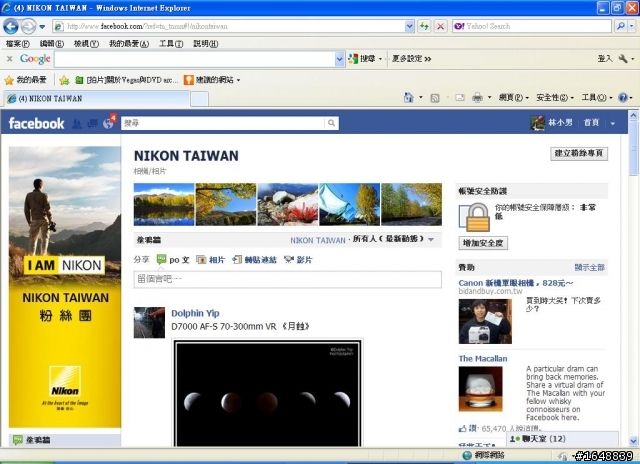Select the 影片 share option
640x464 pixels.
tap(298, 260)
